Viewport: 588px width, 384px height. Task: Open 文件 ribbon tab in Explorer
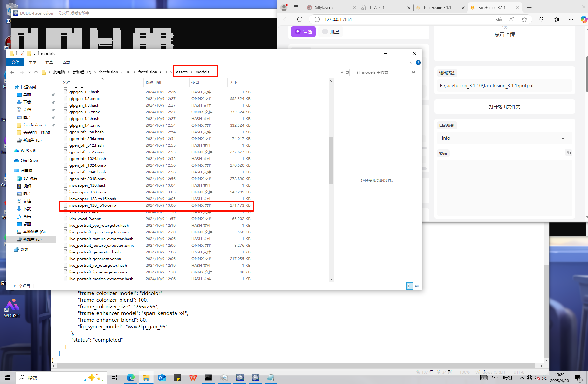(x=15, y=62)
